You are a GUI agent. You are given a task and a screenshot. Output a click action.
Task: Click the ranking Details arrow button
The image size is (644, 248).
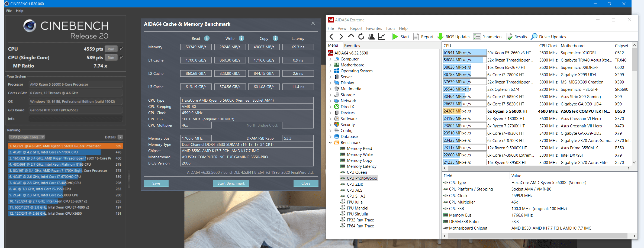tap(120, 137)
